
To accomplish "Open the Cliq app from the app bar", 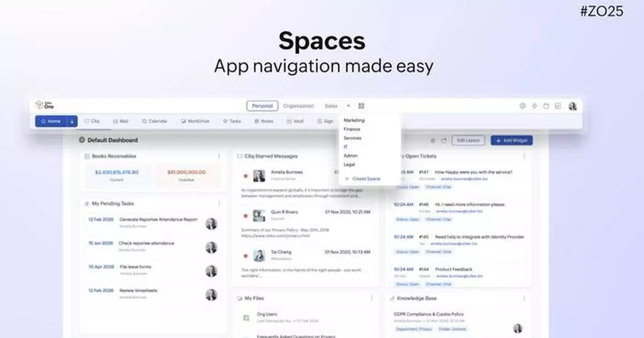I will pyautogui.click(x=92, y=121).
